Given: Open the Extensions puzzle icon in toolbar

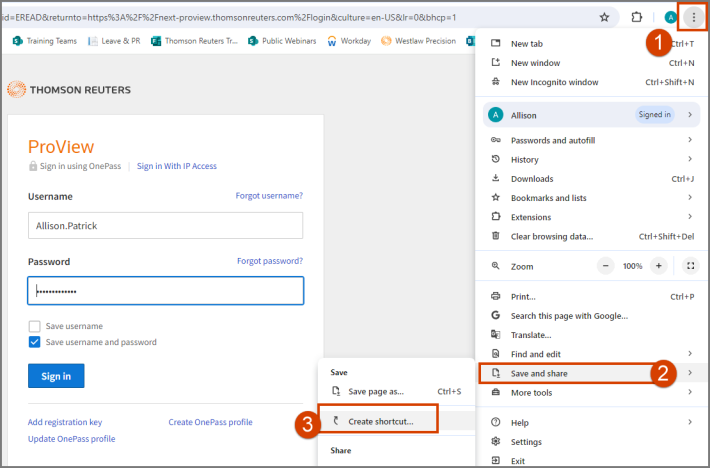Looking at the screenshot, I should [x=637, y=17].
